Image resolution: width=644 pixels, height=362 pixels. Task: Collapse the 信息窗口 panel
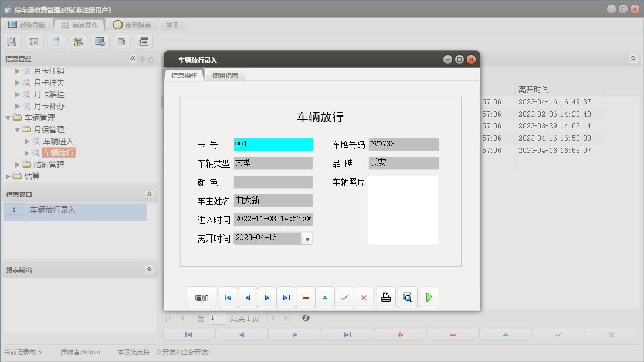pyautogui.click(x=150, y=193)
